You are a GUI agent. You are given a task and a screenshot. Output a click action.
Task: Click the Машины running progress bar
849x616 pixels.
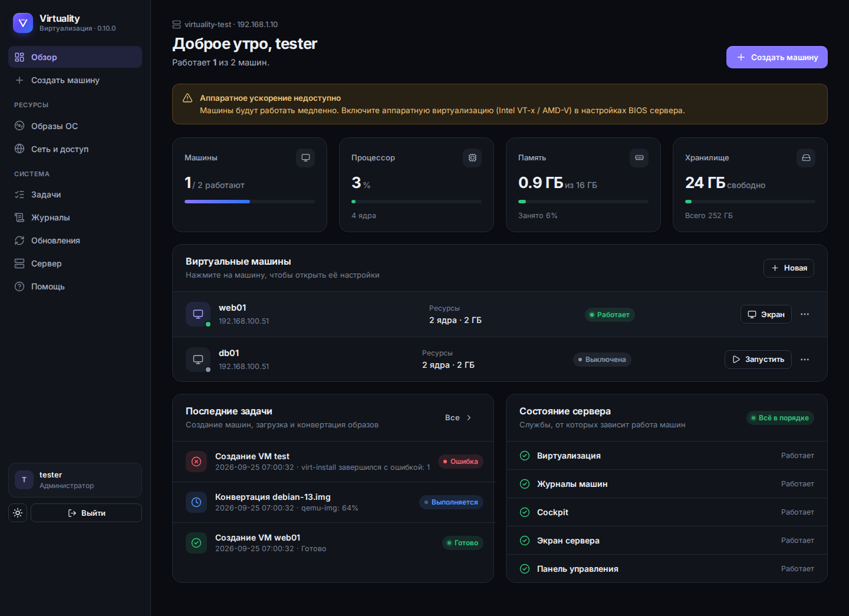[x=249, y=202]
